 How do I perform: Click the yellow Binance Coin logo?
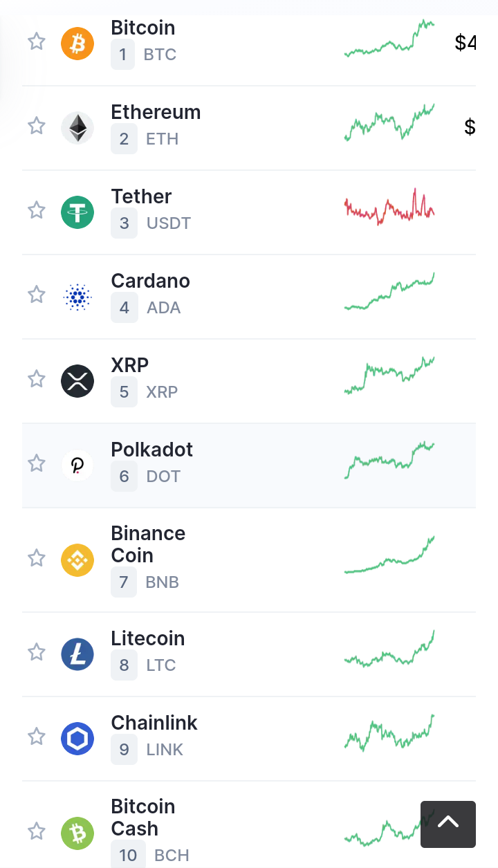(77, 560)
